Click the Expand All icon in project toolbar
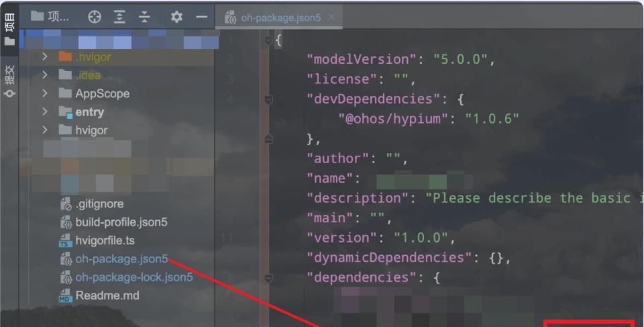This screenshot has width=644, height=327. pyautogui.click(x=119, y=17)
